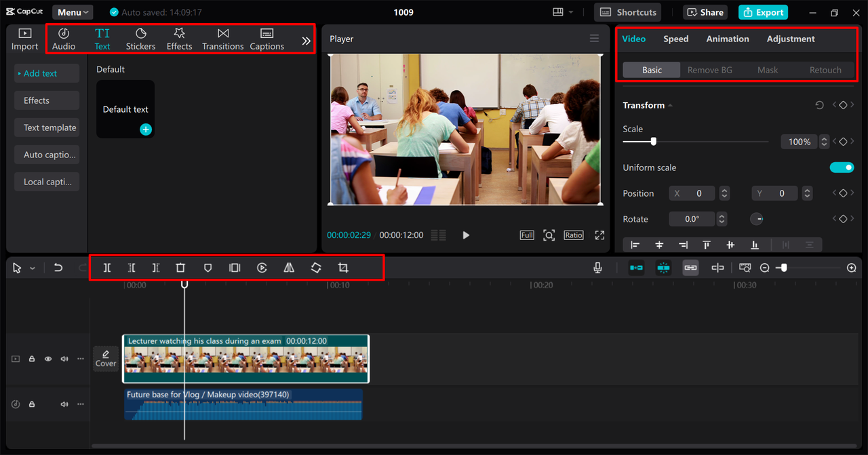Select the Split tool in timeline toolbar
The width and height of the screenshot is (868, 455).
click(107, 268)
